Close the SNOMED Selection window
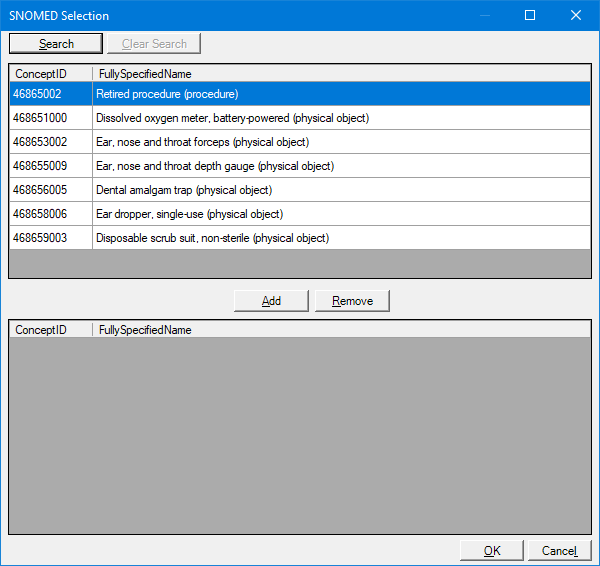 (x=576, y=15)
